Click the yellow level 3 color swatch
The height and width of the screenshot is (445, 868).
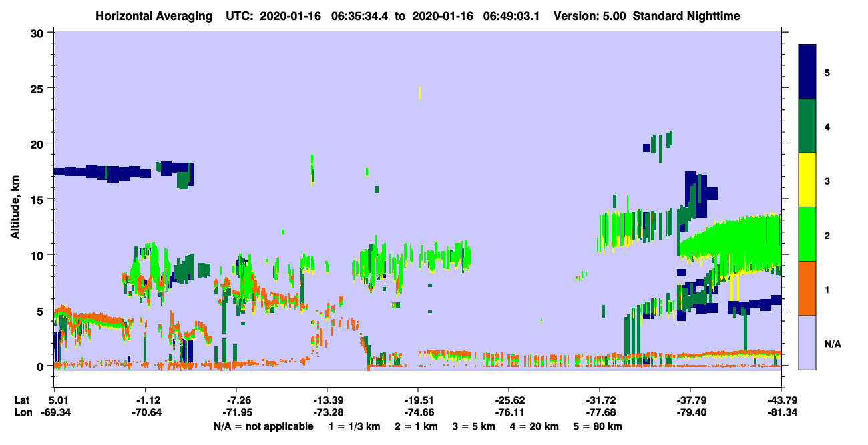(x=807, y=180)
